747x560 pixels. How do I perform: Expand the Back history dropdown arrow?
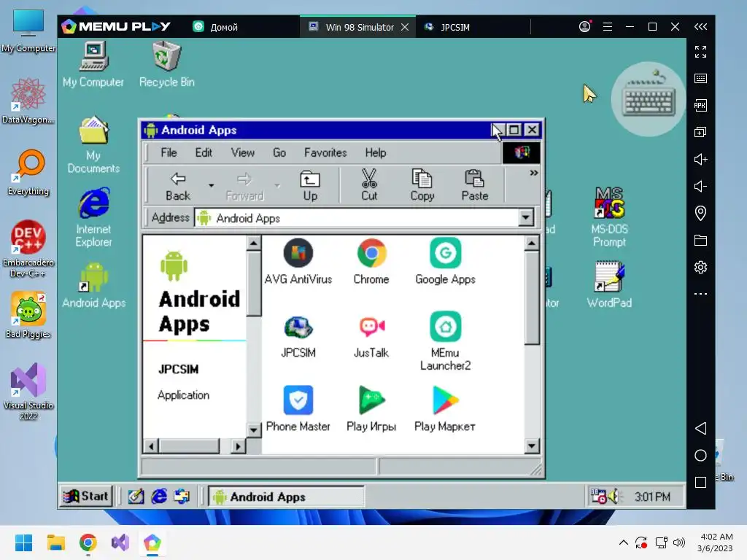(x=211, y=186)
